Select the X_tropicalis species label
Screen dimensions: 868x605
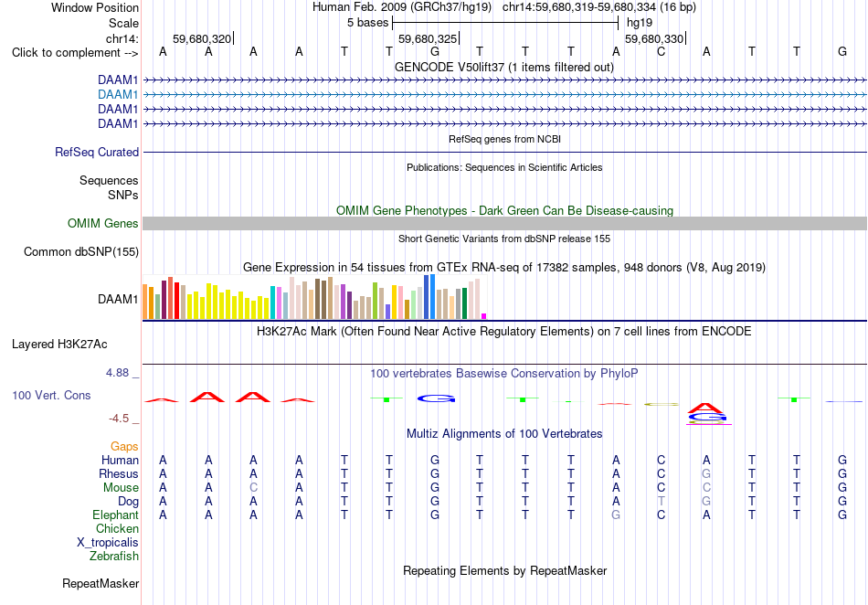pyautogui.click(x=108, y=543)
